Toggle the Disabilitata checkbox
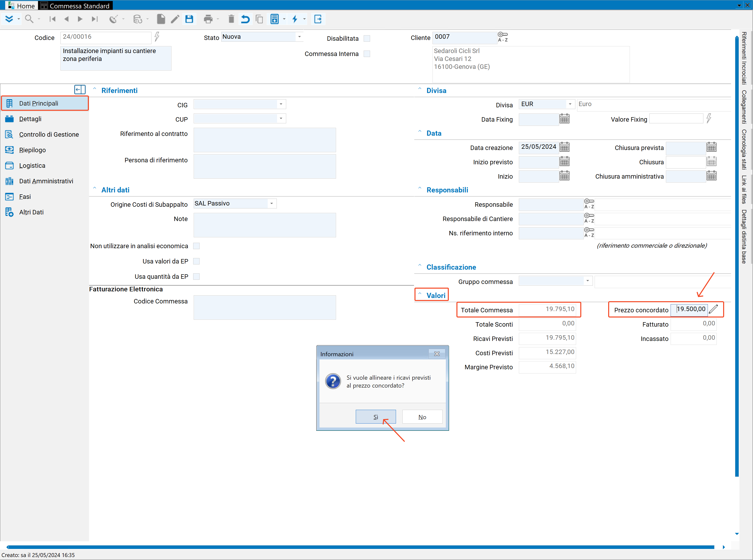 click(x=367, y=38)
